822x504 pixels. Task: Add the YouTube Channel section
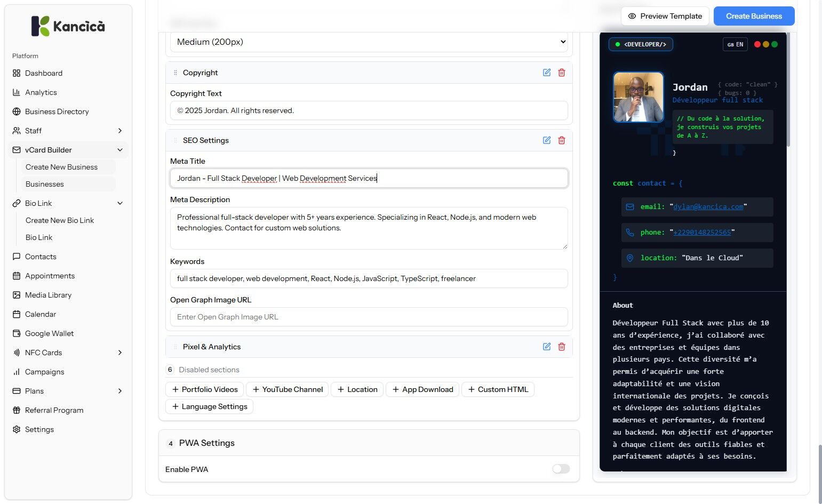288,389
